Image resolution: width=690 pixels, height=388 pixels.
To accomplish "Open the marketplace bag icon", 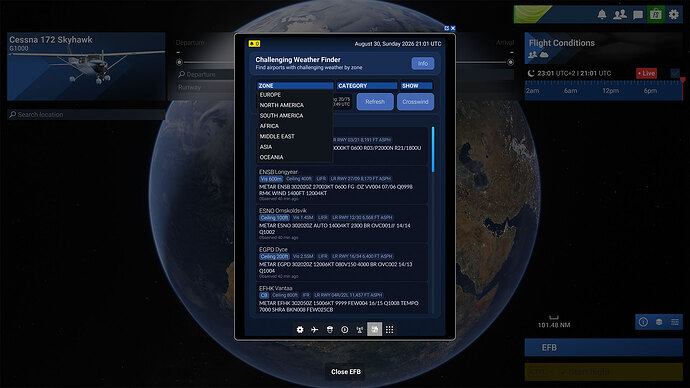I will (x=656, y=15).
